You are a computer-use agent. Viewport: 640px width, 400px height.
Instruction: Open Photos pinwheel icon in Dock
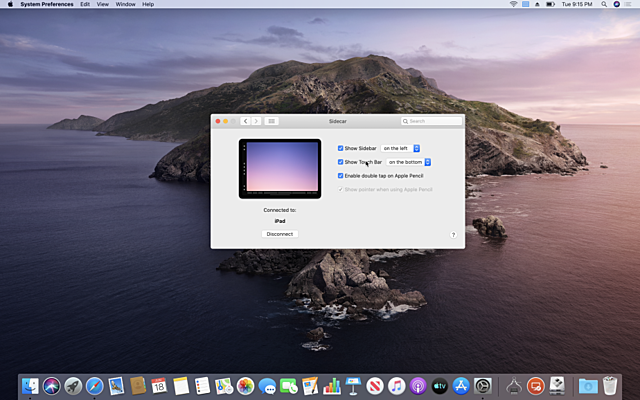tap(245, 386)
